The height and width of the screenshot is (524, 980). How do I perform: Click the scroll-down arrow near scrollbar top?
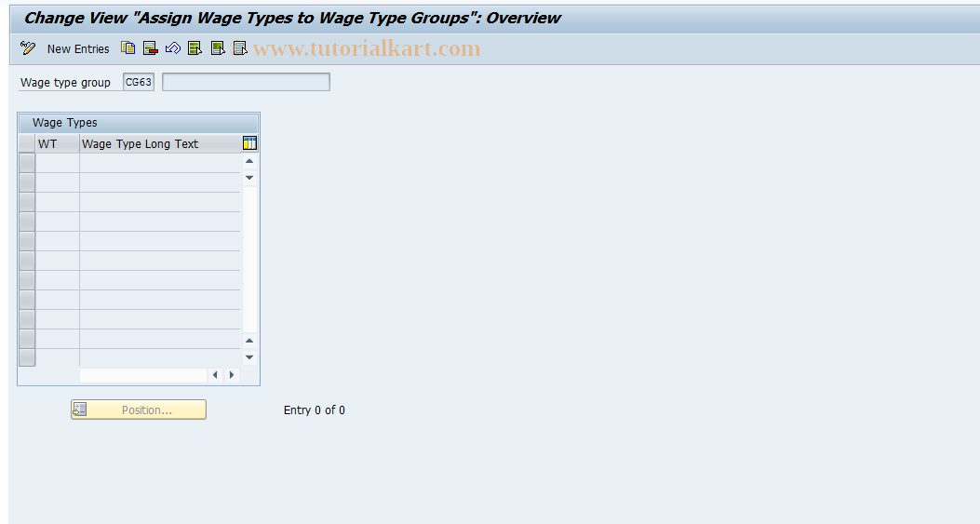click(249, 178)
